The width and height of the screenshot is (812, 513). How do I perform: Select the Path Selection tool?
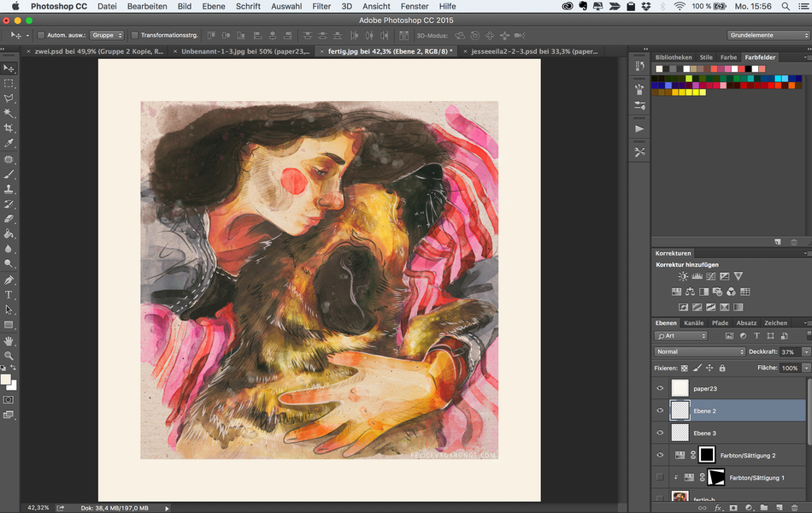click(x=9, y=310)
